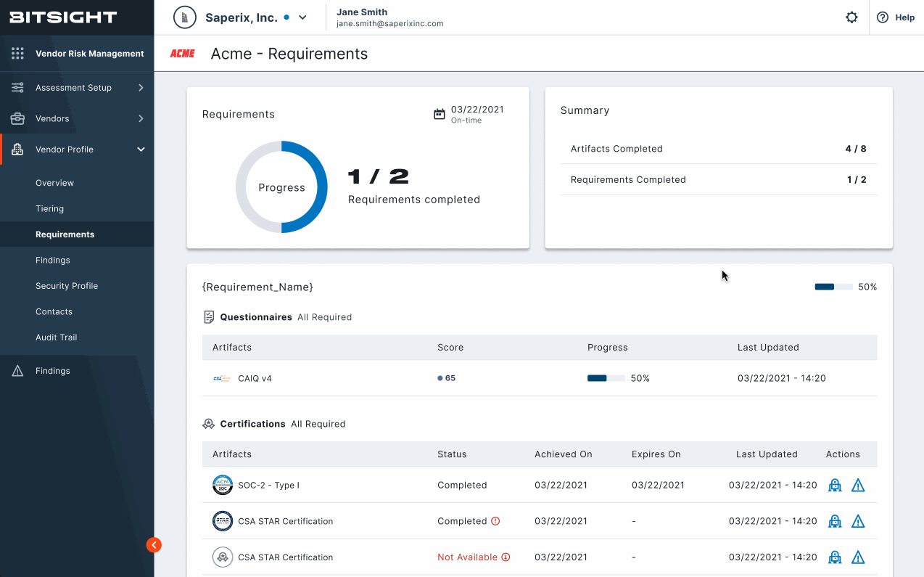Click the requirement 50% progress bar at top right
This screenshot has height=577, width=924.
[x=833, y=287]
